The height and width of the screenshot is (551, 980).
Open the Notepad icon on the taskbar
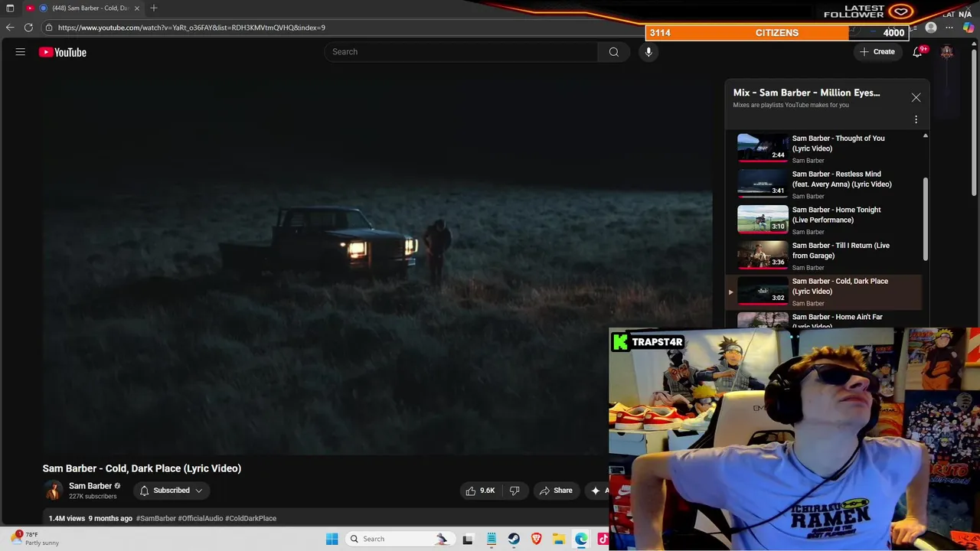pos(491,539)
